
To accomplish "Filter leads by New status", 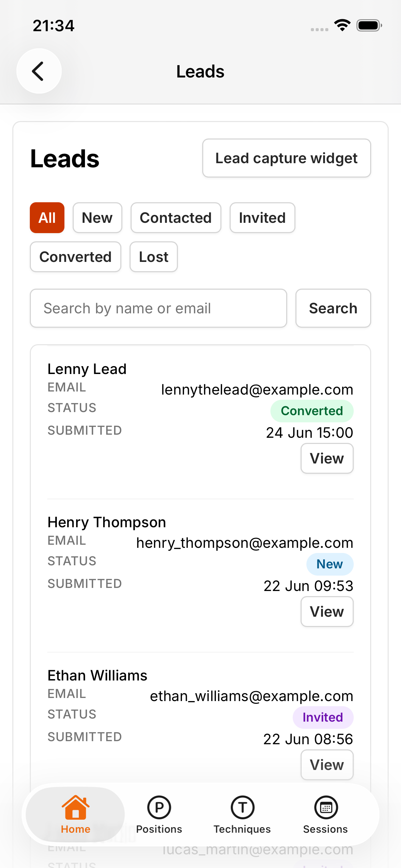I will point(97,218).
